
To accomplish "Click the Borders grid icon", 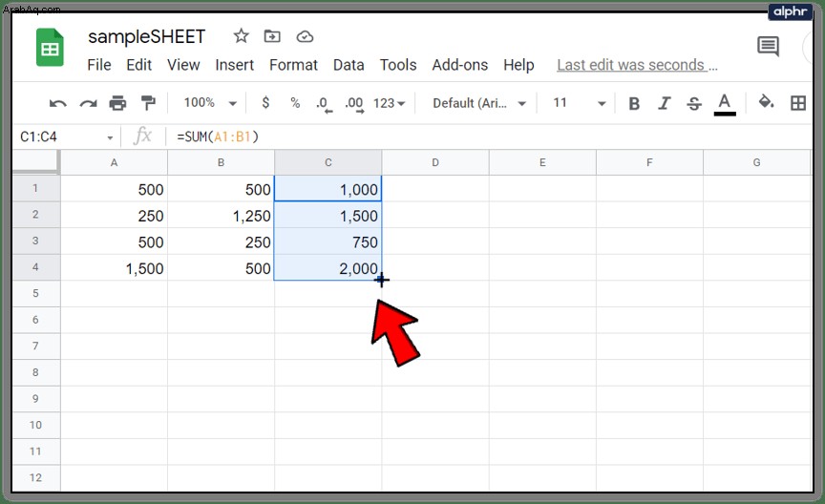I will 798,103.
